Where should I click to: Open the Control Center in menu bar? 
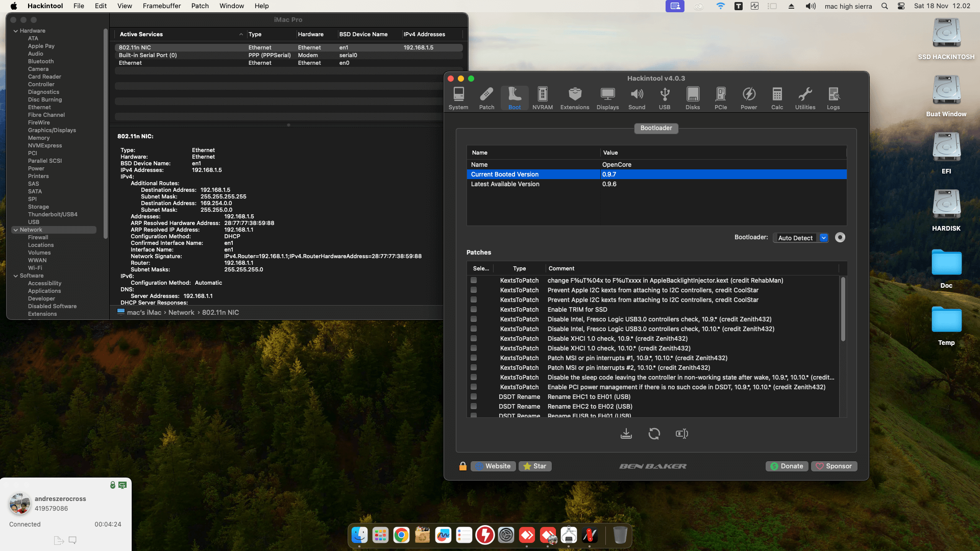(x=901, y=6)
